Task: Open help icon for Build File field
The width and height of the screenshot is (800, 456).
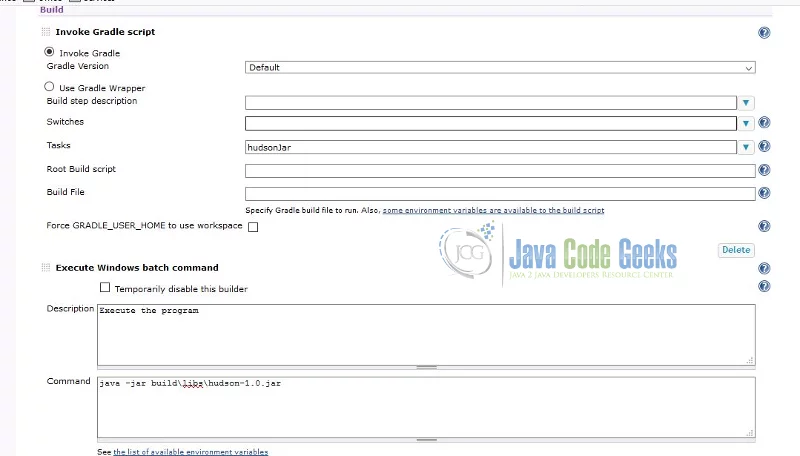Action: click(x=764, y=193)
